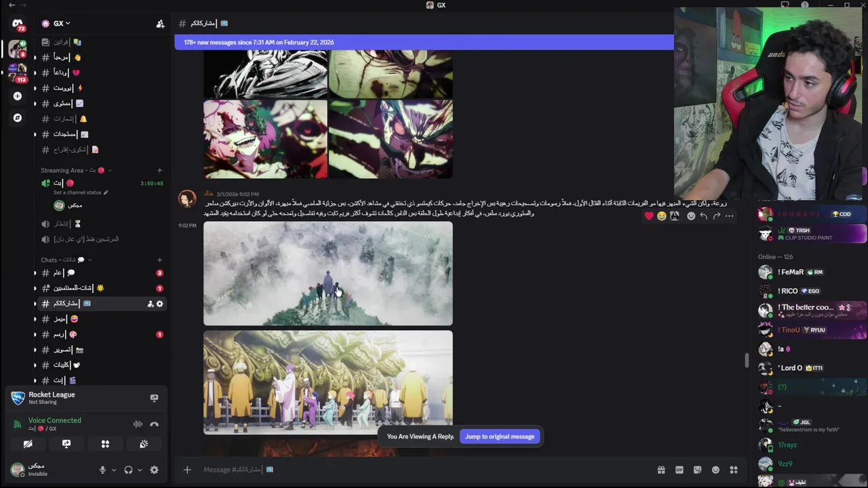
Task: Forward the hovered message
Action: 717,216
